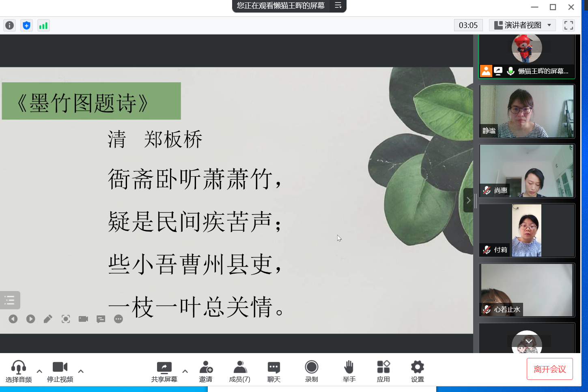
Task: Minimize the meeting window
Action: (x=534, y=7)
